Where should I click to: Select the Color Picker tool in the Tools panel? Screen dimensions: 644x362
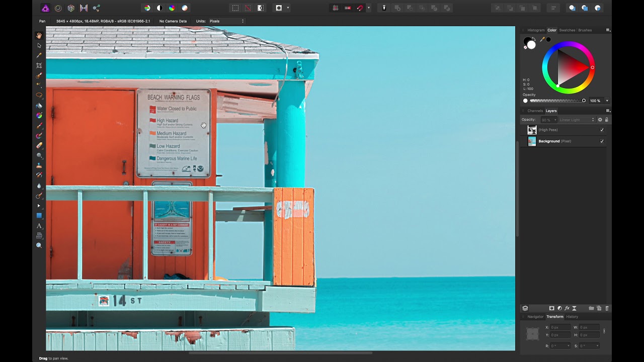(39, 55)
